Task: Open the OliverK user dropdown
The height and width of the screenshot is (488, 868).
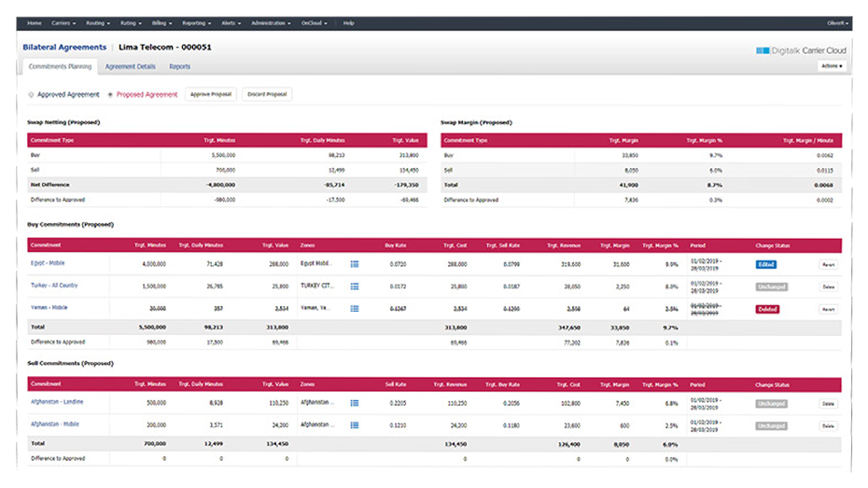Action: point(837,23)
